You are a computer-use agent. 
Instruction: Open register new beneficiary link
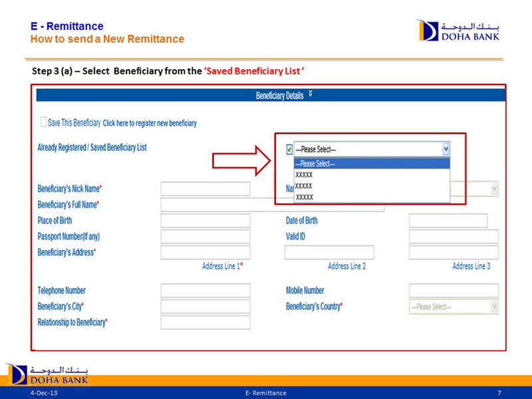pyautogui.click(x=150, y=124)
